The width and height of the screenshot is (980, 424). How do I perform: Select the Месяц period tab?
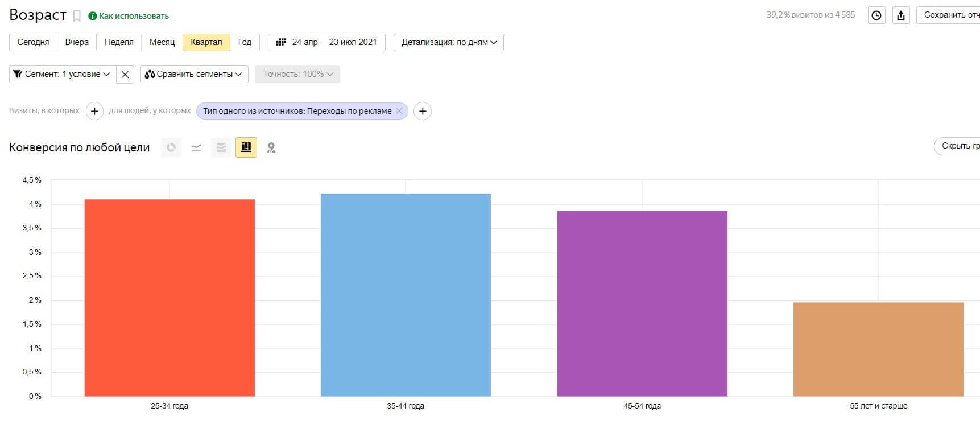pyautogui.click(x=162, y=43)
